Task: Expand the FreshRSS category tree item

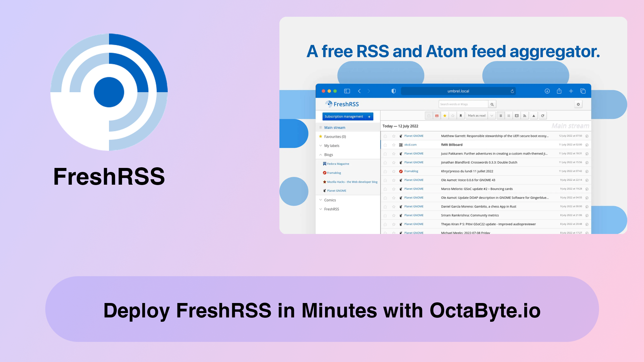Action: 321,208
